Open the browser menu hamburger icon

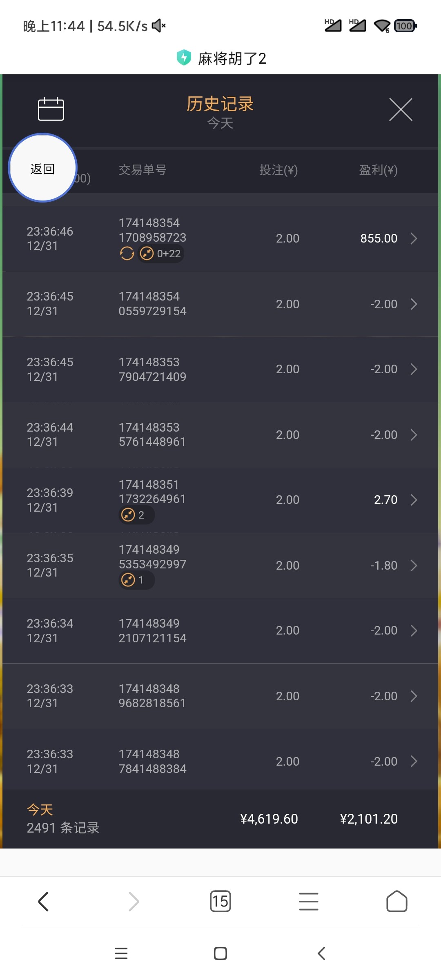pyautogui.click(x=309, y=901)
